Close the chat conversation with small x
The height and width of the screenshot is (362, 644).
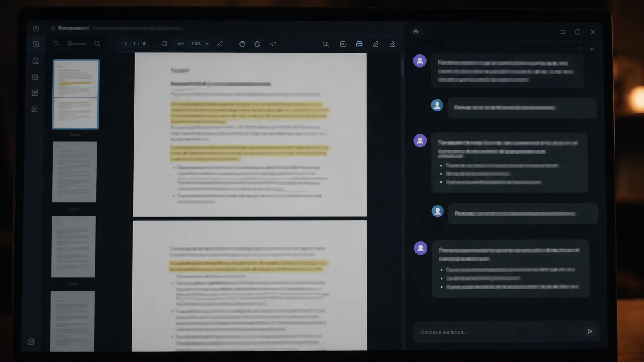coord(592,49)
